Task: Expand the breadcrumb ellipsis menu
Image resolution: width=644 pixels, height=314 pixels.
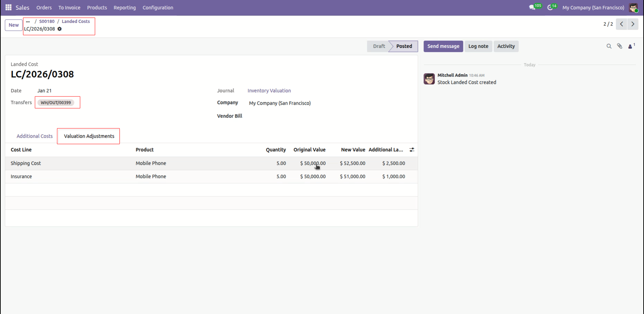Action: (28, 22)
